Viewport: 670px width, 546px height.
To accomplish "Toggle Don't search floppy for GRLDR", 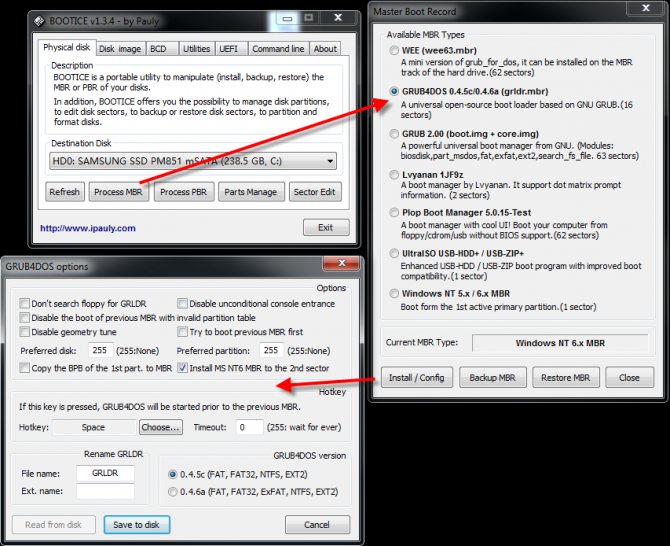I will click(24, 304).
